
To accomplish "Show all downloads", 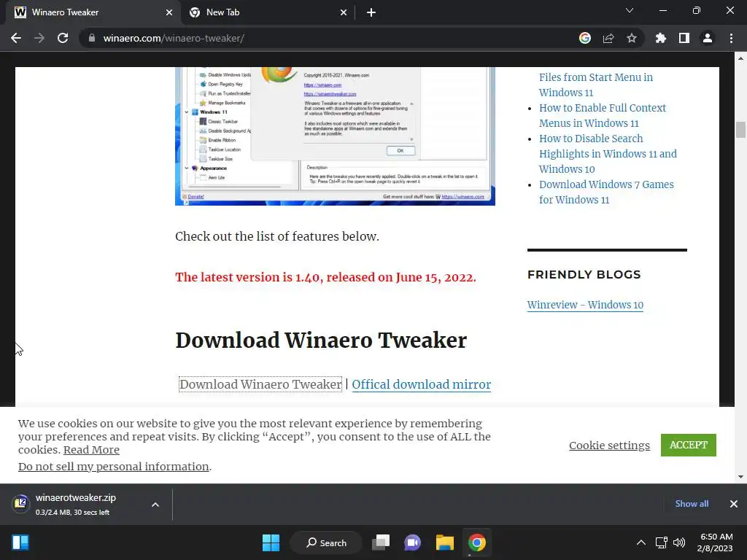I will pos(692,504).
